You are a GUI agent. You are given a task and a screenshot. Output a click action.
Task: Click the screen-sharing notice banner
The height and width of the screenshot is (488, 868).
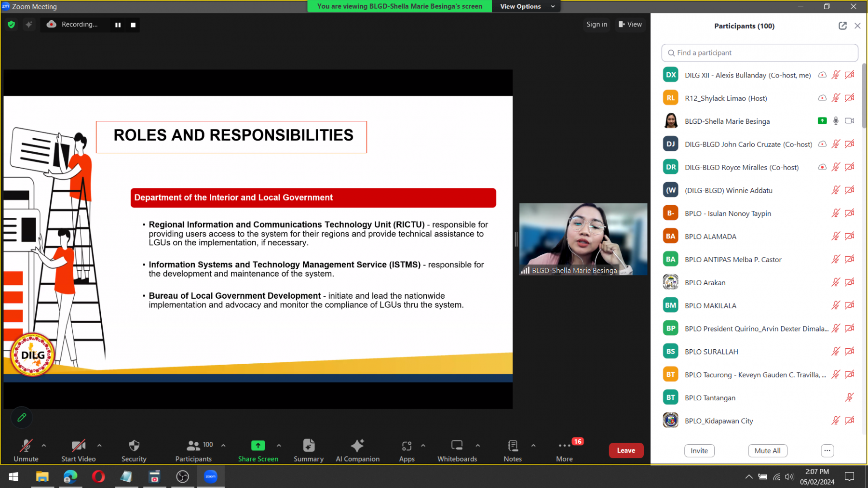400,6
